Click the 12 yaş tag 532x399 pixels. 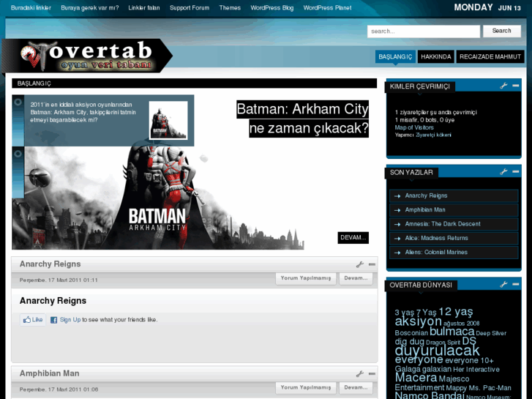pyautogui.click(x=455, y=312)
